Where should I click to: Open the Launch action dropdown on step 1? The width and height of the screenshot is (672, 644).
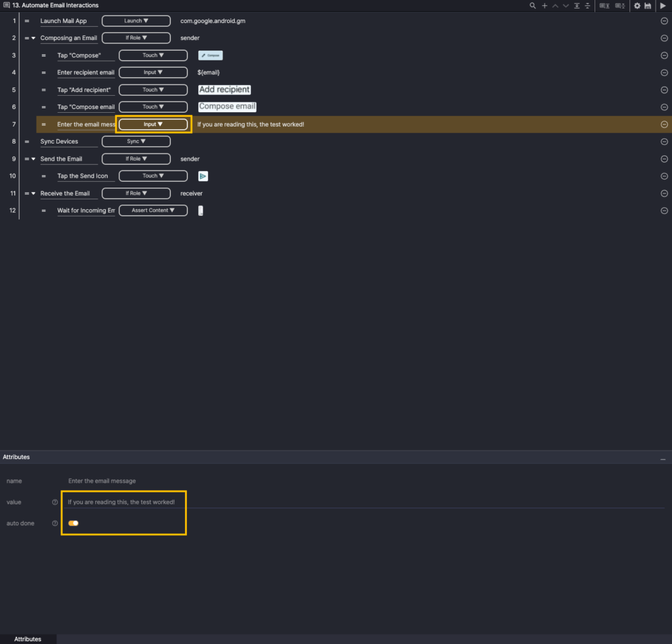tap(136, 21)
